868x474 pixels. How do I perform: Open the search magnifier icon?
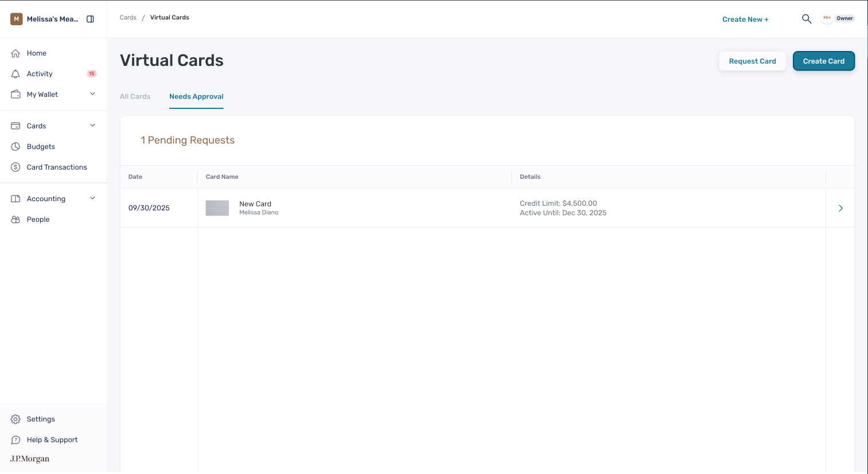tap(807, 19)
